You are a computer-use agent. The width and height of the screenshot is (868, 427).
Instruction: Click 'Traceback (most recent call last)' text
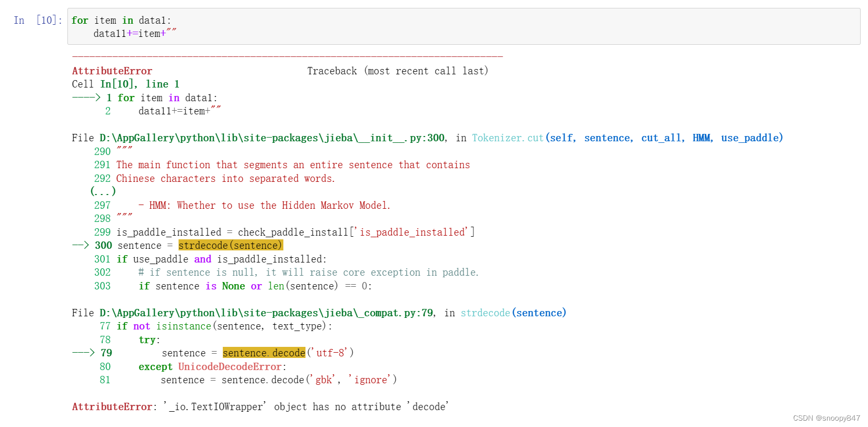(x=398, y=71)
